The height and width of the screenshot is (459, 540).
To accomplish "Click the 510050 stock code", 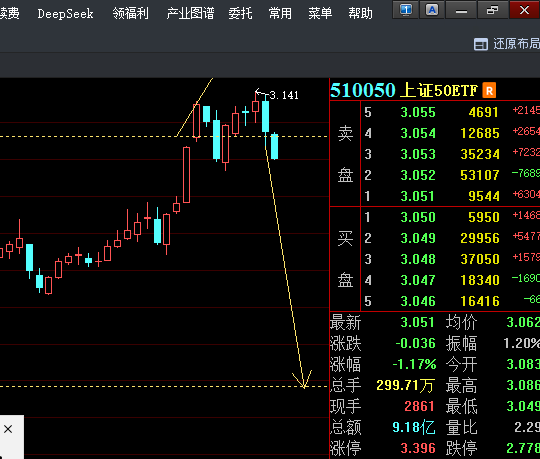I will pyautogui.click(x=363, y=91).
